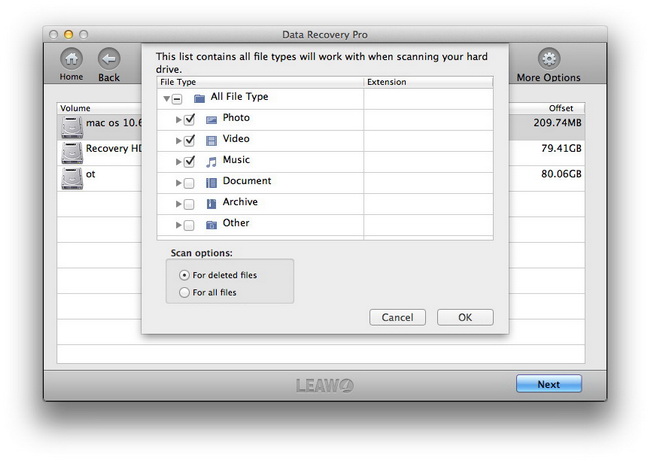The image size is (650, 461).
Task: Select the 'All File Type' label
Action: (x=240, y=97)
